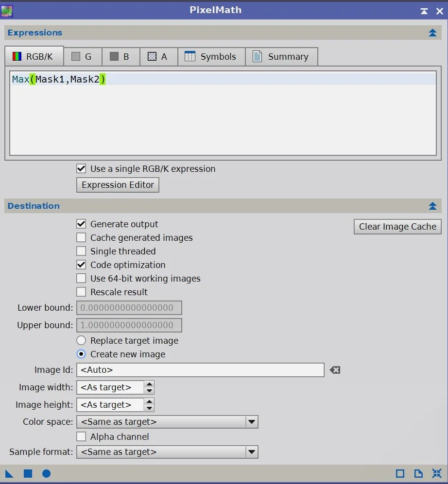This screenshot has width=448, height=484.
Task: Click the New Instance triangle icon
Action: coord(9,473)
